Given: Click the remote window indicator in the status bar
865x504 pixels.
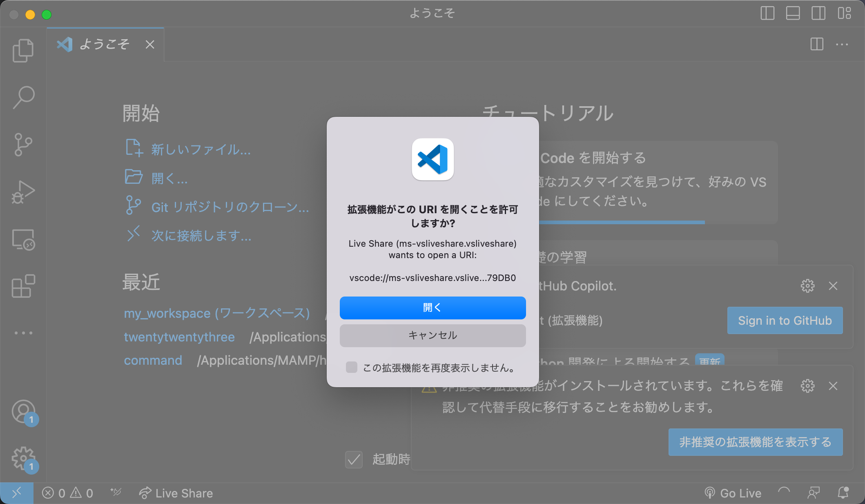Looking at the screenshot, I should click(16, 493).
